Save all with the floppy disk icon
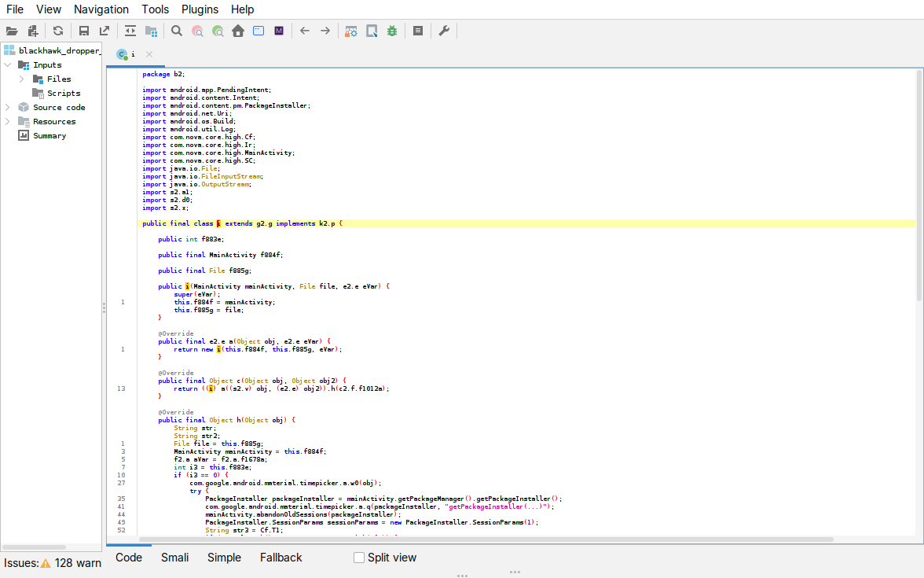Image resolution: width=924 pixels, height=578 pixels. tap(83, 31)
